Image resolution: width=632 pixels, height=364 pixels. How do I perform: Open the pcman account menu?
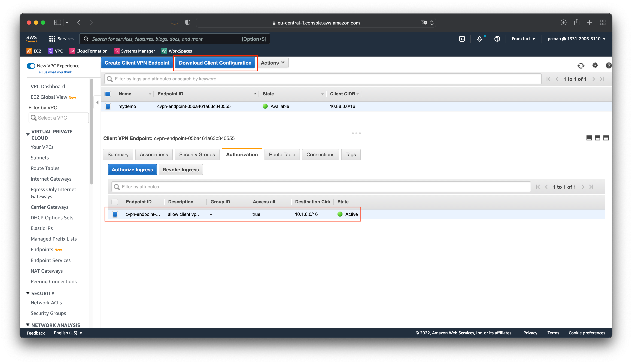click(x=576, y=39)
